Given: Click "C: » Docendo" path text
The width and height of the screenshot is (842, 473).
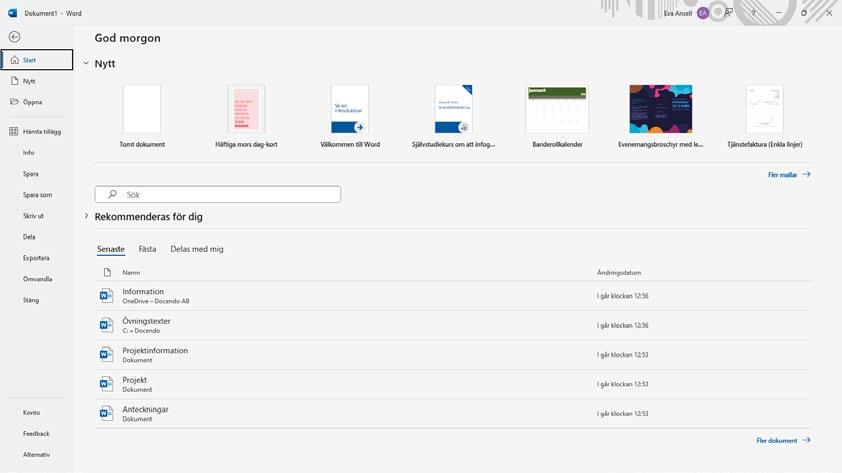Looking at the screenshot, I should click(141, 331).
